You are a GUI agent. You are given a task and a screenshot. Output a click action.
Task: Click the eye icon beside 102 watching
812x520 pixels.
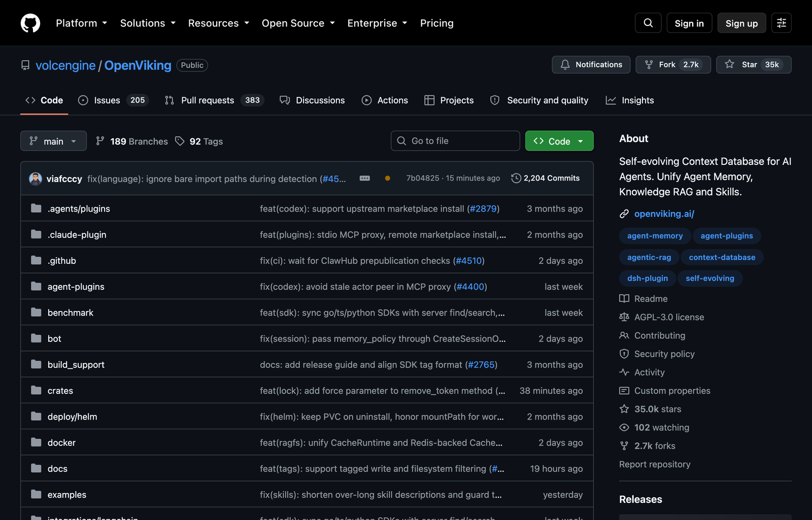(x=624, y=428)
